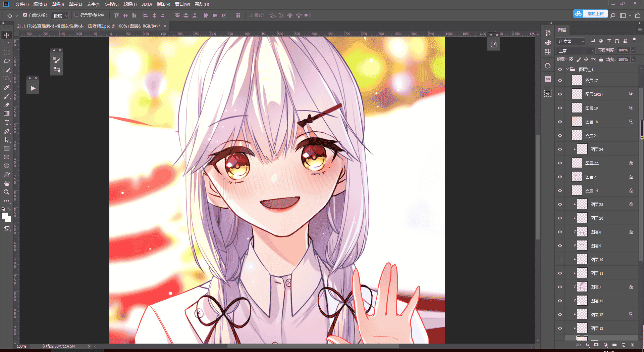Hide layer 图层 17 visibility eye

click(x=560, y=81)
